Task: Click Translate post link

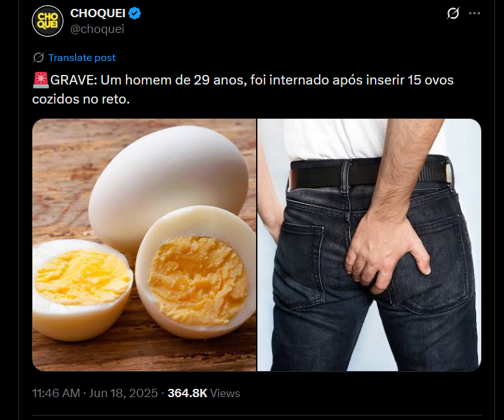Action: tap(82, 58)
